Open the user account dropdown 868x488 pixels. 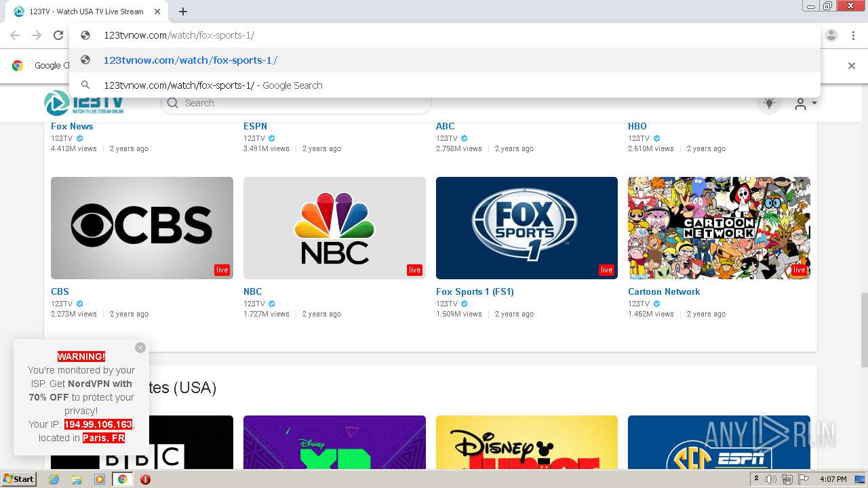tap(805, 104)
